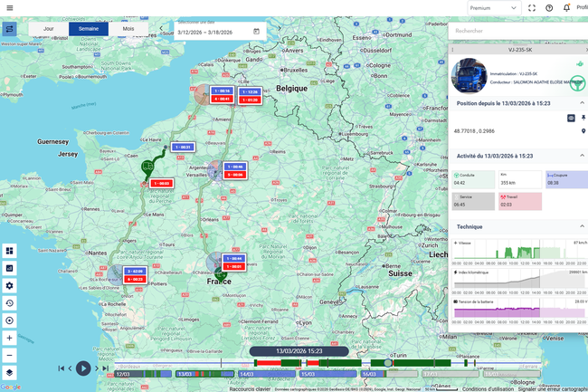The image size is (588, 392).
Task: Select the 16/03 day on timeline
Action: 389,374
